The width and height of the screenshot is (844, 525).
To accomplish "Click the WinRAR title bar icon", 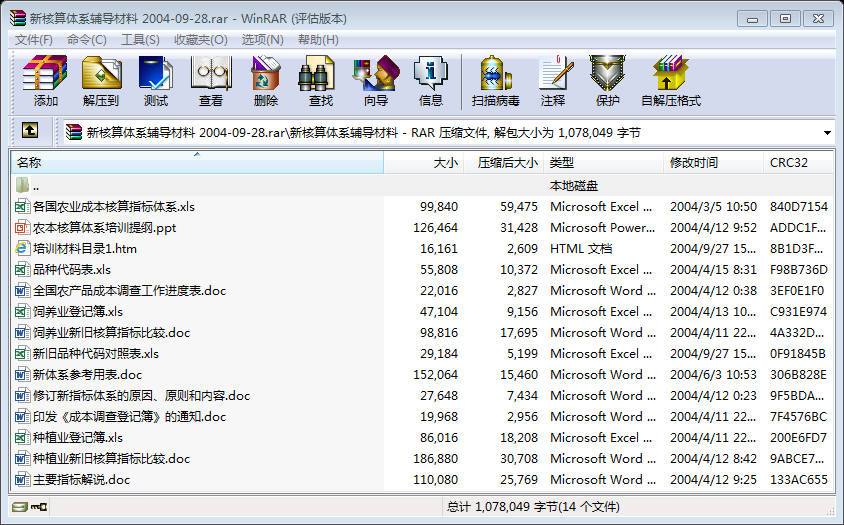I will pyautogui.click(x=17, y=18).
